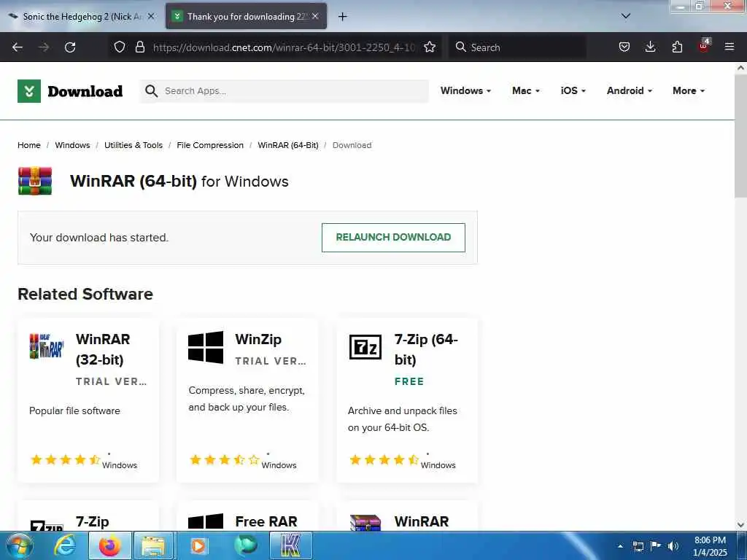Go back to previous page
This screenshot has height=560, width=747.
pyautogui.click(x=18, y=47)
